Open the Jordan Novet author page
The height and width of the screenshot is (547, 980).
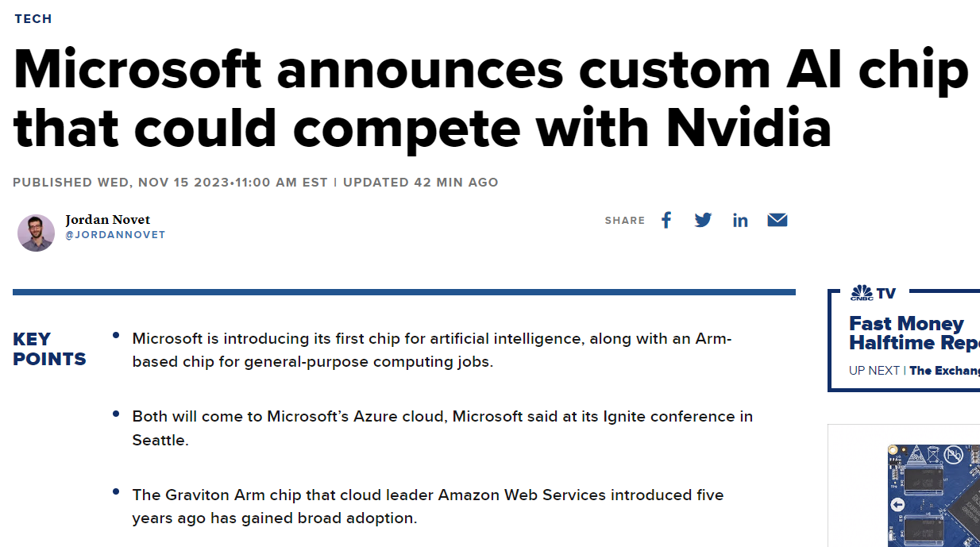pos(107,220)
